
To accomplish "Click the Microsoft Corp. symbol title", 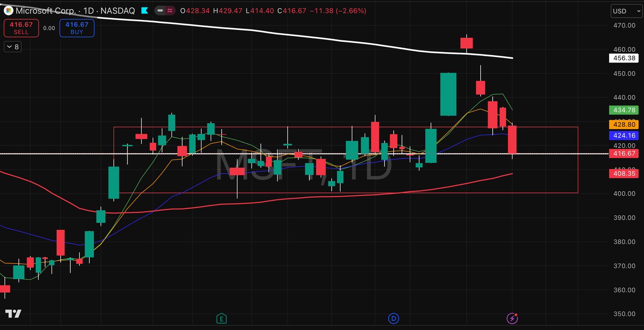I will [x=46, y=11].
